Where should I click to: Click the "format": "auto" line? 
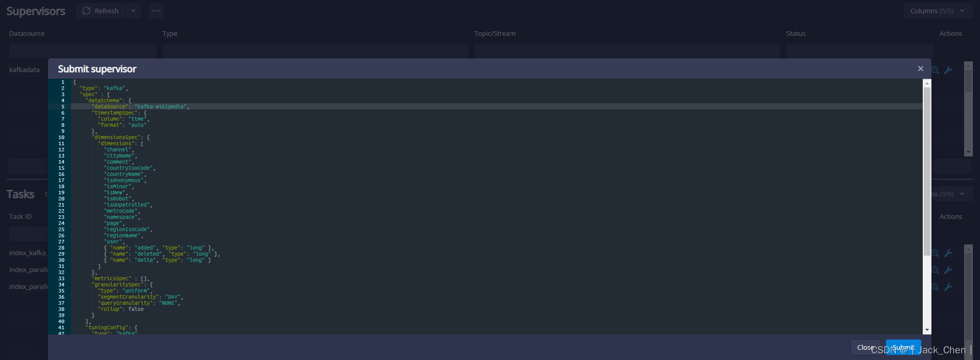tap(122, 125)
